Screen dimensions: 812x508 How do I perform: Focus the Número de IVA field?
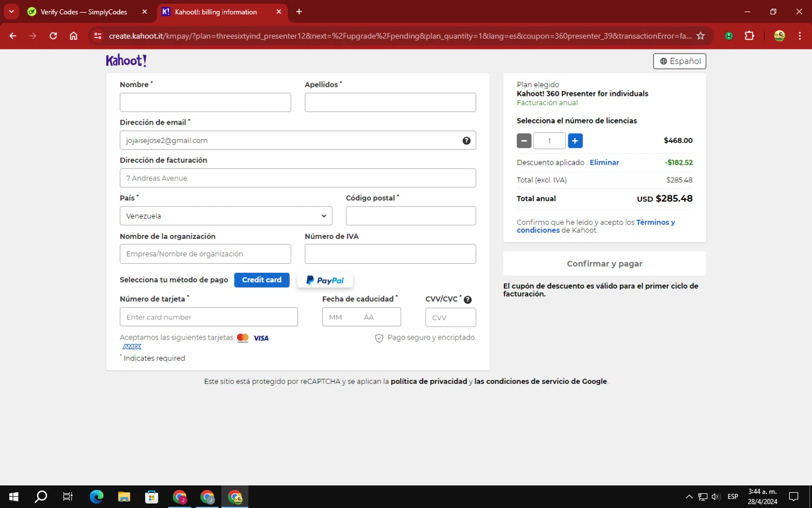(390, 254)
